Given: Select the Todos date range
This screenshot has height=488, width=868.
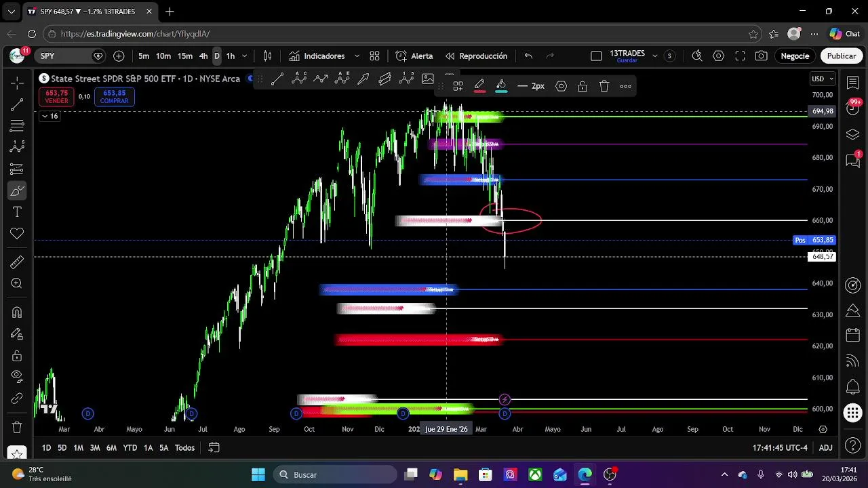Looking at the screenshot, I should click(x=184, y=448).
